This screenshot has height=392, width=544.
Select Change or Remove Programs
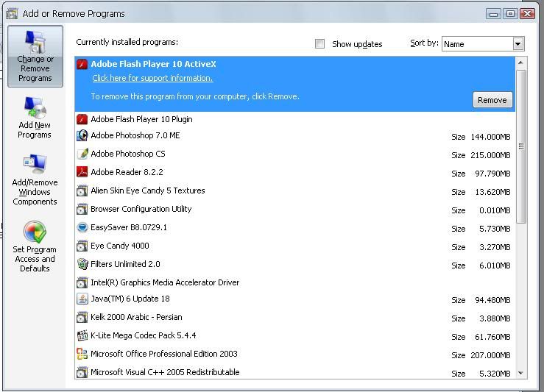click(x=35, y=57)
